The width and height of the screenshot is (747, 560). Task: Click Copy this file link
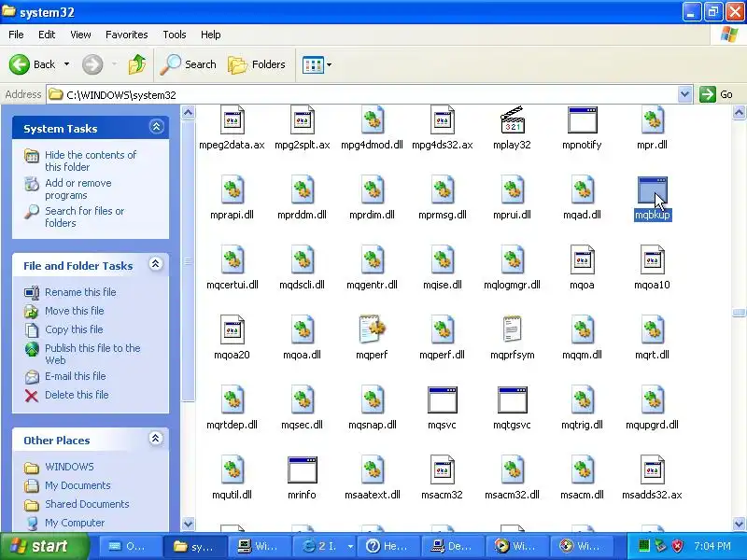coord(74,329)
